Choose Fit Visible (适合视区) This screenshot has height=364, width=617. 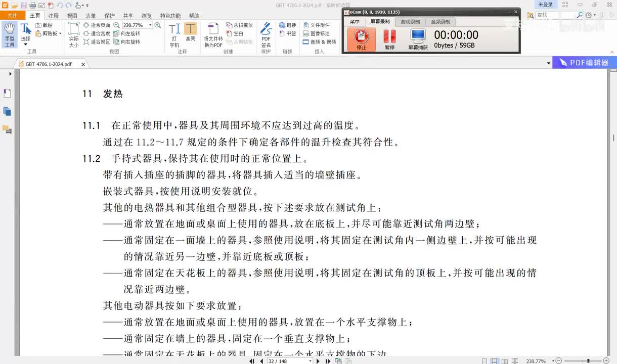coord(97,42)
